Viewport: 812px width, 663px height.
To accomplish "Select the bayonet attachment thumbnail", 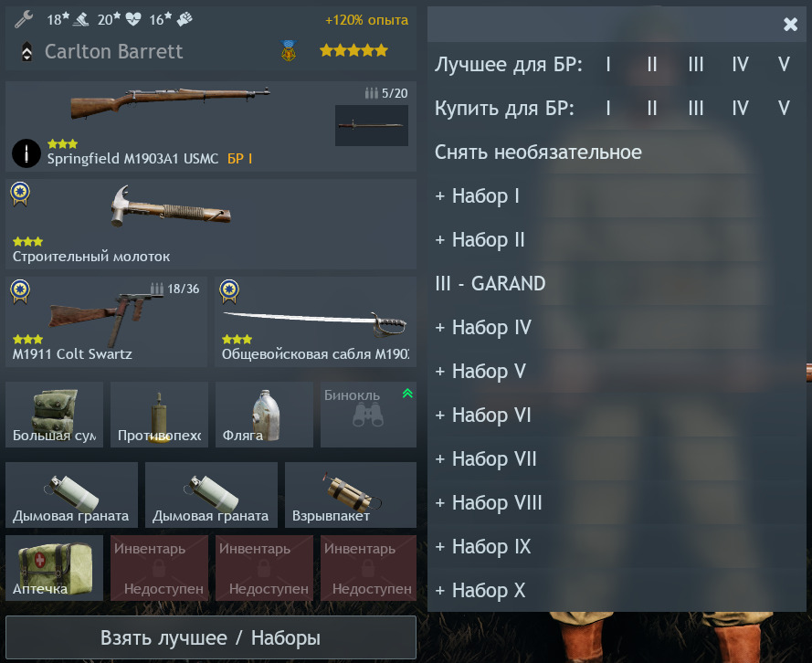I will [372, 125].
